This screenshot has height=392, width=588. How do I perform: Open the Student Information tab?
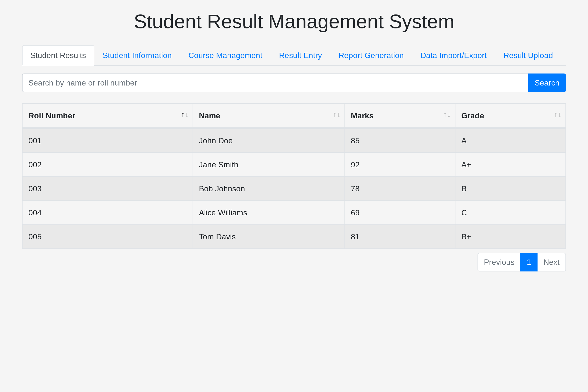click(137, 56)
